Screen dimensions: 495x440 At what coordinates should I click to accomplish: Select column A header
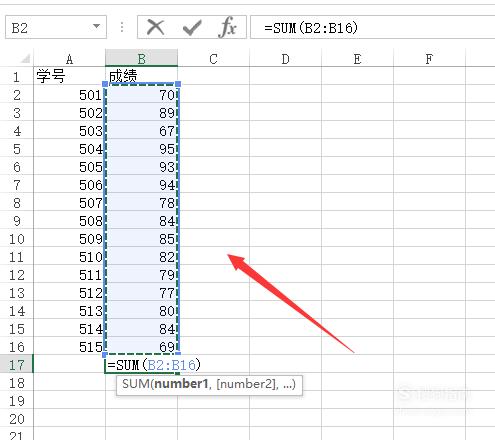pos(69,59)
